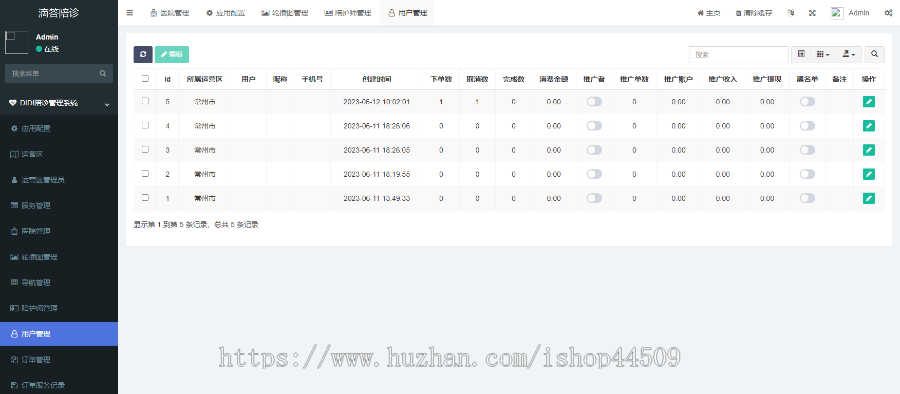Click the green edit pencil for row Id 2
900x394 pixels.
click(x=869, y=174)
